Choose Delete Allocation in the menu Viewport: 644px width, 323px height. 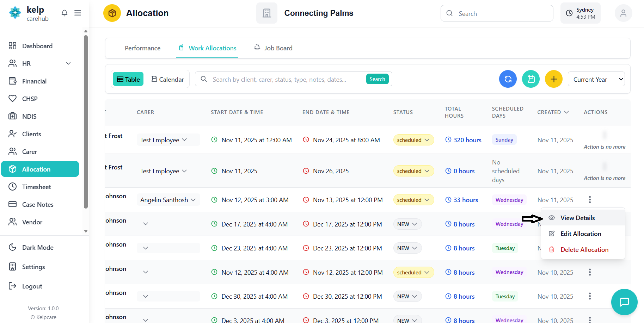pos(584,250)
